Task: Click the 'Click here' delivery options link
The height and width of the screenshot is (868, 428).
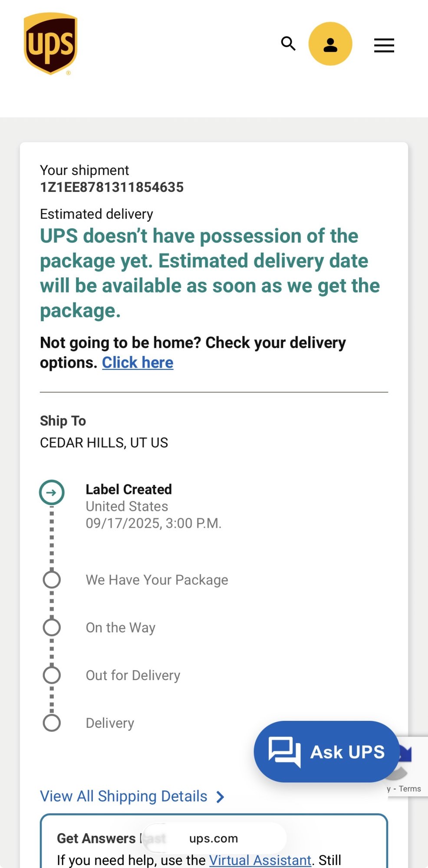Action: [138, 362]
